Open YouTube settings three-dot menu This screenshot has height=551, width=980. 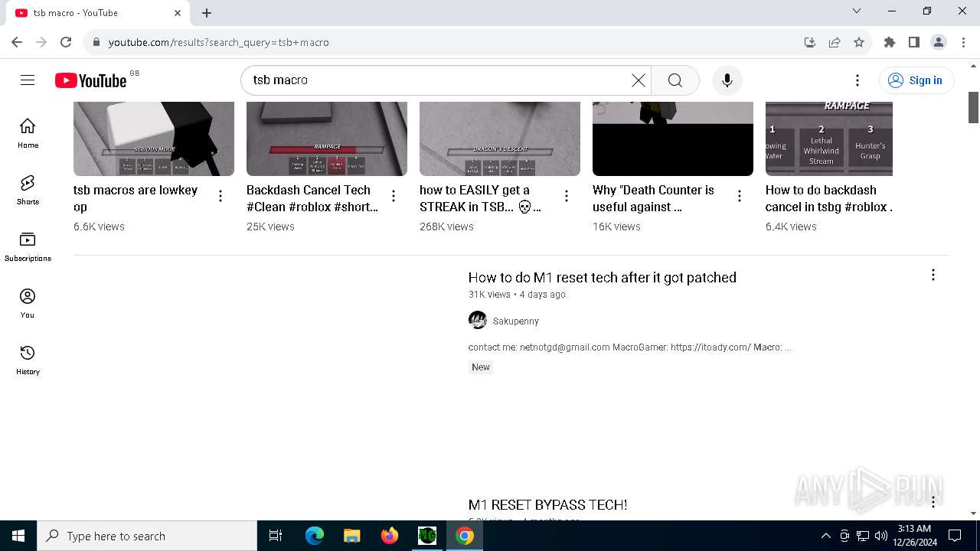click(x=857, y=80)
